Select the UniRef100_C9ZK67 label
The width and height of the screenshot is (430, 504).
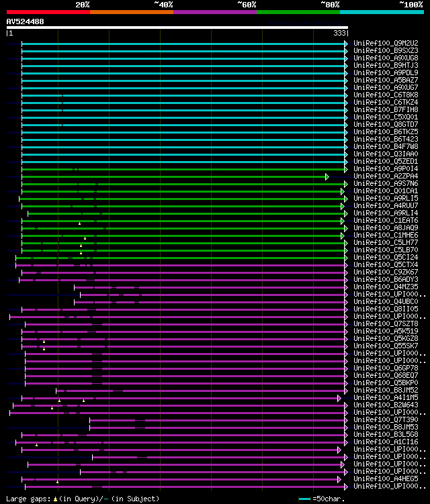(386, 272)
